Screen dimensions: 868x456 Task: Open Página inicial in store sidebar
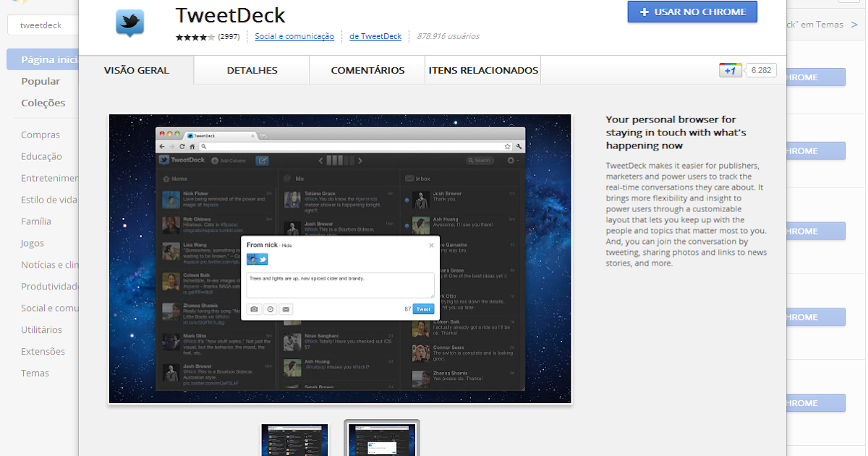click(43, 59)
